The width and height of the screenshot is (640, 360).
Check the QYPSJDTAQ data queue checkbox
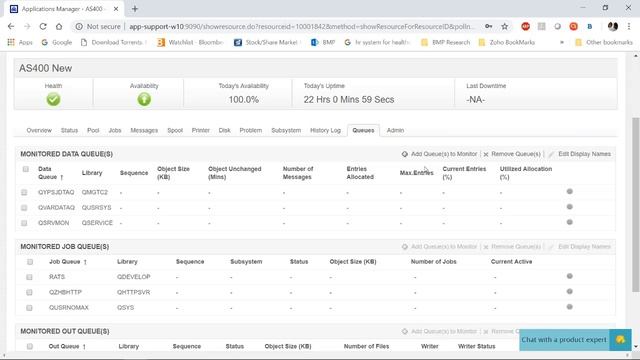[x=24, y=192]
